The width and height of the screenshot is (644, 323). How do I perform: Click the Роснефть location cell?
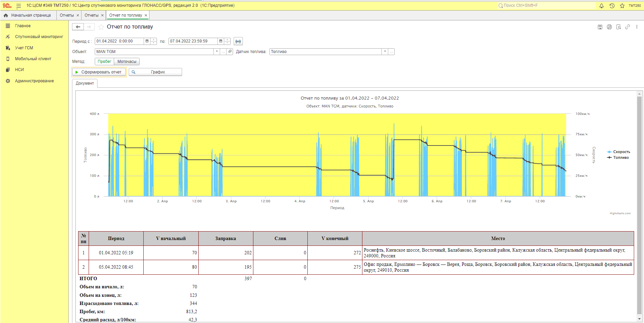pos(498,253)
